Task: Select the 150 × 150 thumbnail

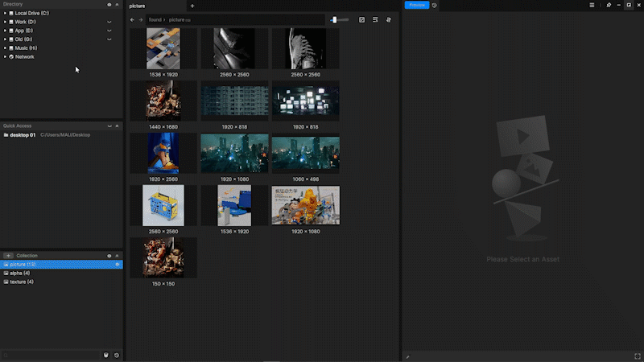Action: [x=163, y=257]
